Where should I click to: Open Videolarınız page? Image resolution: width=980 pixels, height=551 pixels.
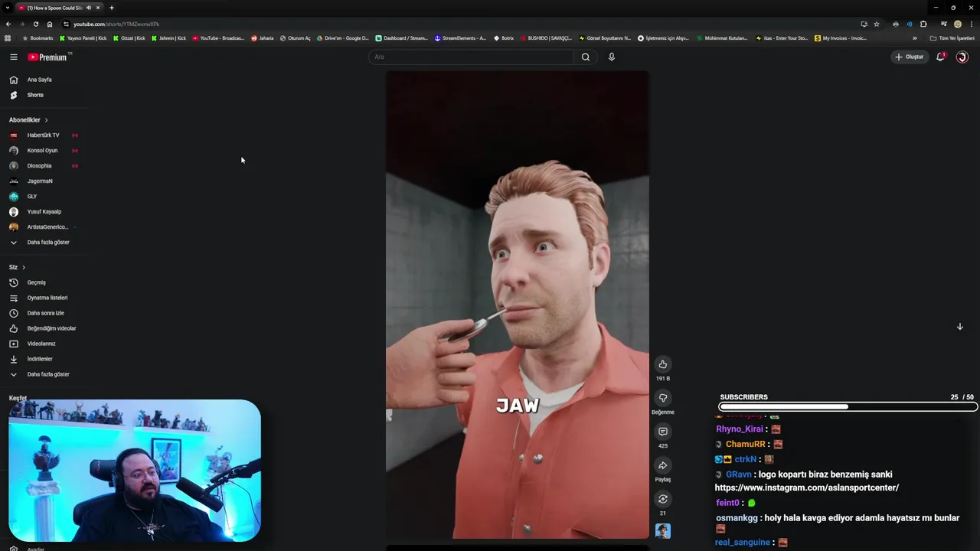pyautogui.click(x=41, y=344)
